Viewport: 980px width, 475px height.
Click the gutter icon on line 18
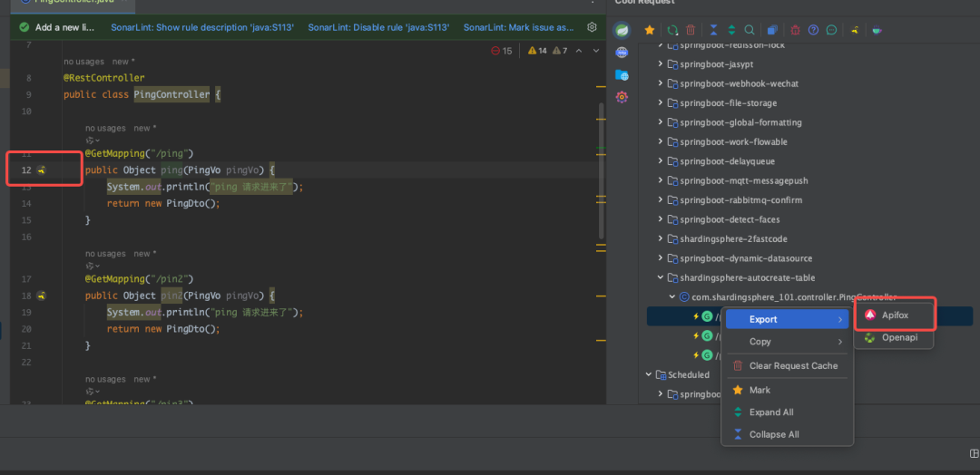pyautogui.click(x=42, y=296)
